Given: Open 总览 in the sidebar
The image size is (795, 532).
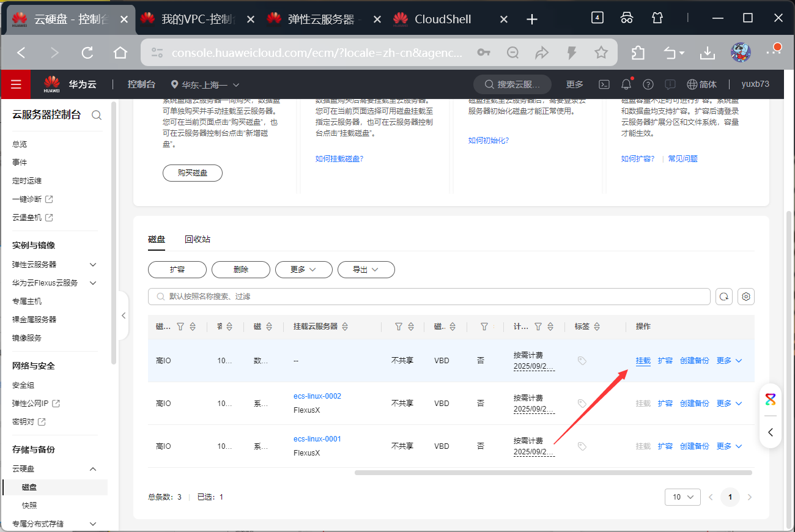Looking at the screenshot, I should click(x=20, y=144).
